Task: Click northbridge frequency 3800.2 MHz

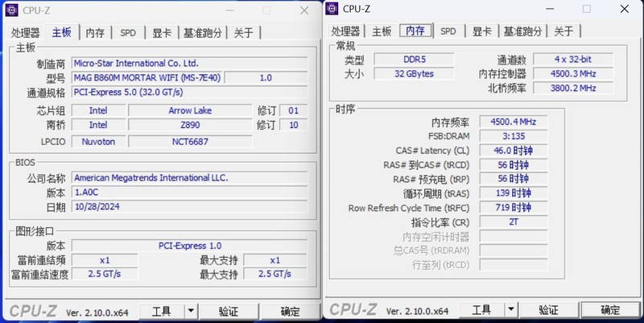Action: [x=573, y=89]
